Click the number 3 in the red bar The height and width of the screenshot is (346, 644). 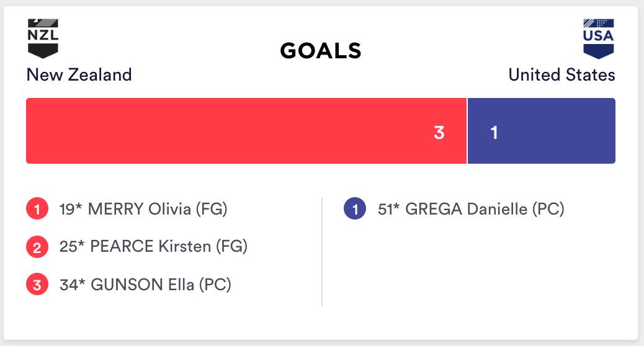click(439, 132)
